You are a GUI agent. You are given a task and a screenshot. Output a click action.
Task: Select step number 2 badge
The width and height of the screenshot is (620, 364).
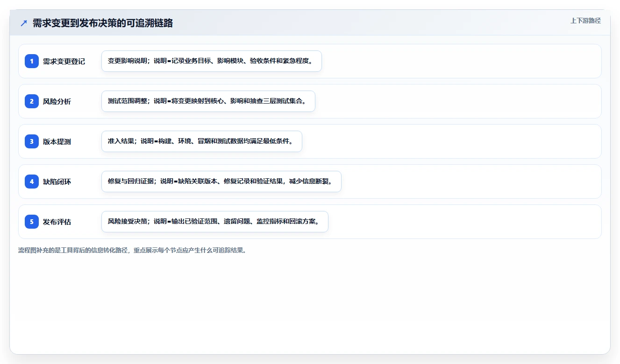32,101
